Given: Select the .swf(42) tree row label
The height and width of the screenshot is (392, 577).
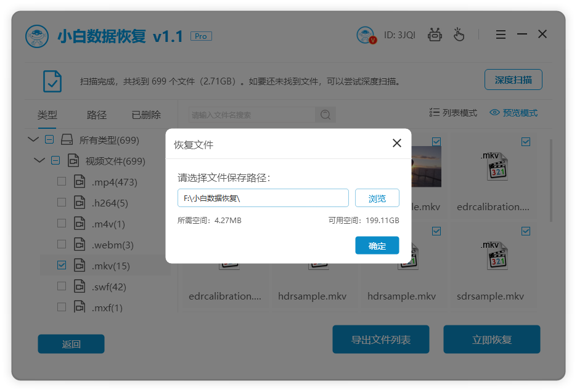Looking at the screenshot, I should pyautogui.click(x=109, y=287).
